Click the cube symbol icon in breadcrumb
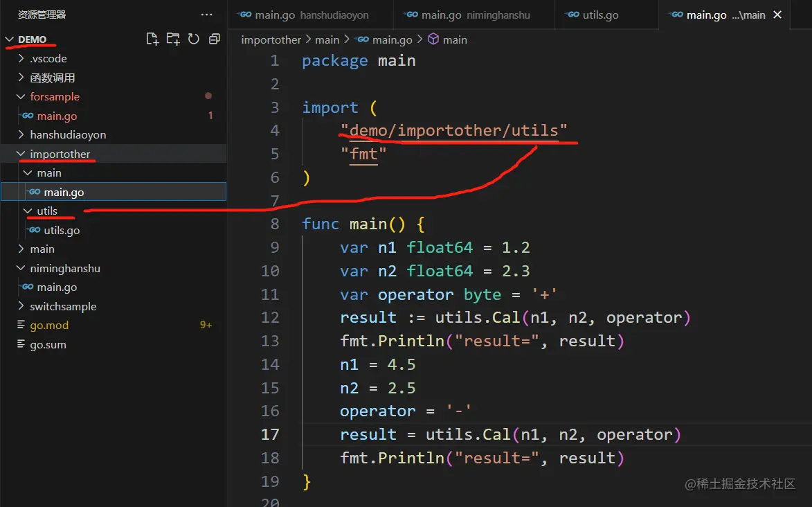Screen dimensions: 812x507 (433, 39)
